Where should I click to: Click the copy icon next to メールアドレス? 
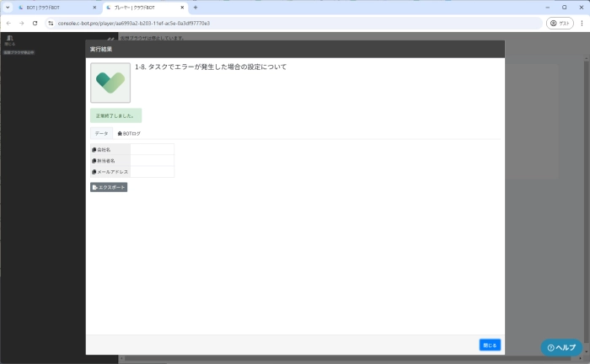click(x=94, y=172)
